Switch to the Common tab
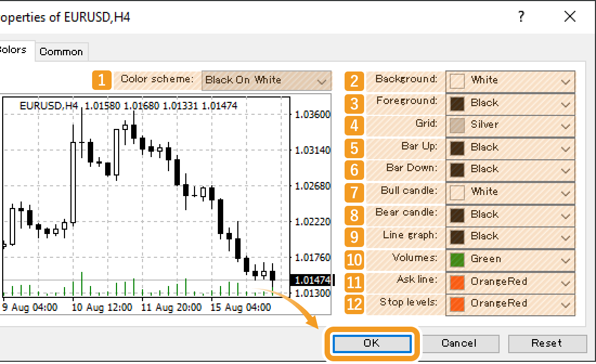This screenshot has width=596, height=364. (61, 51)
